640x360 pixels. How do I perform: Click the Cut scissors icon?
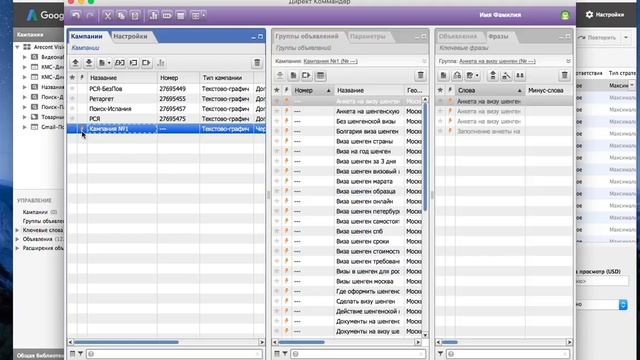click(x=108, y=16)
